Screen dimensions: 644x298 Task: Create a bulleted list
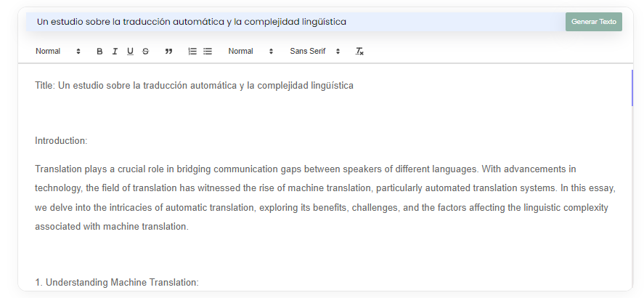(x=208, y=52)
